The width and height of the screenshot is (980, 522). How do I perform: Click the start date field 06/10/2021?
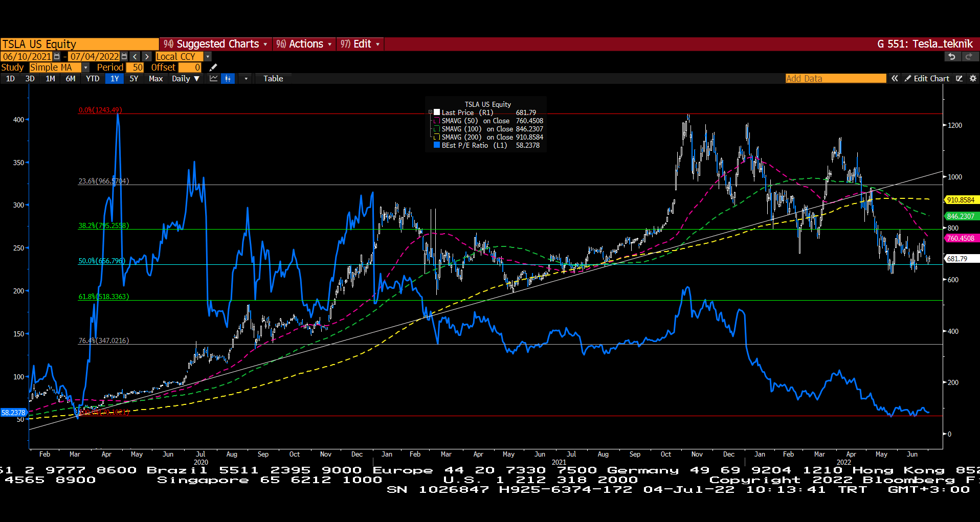pyautogui.click(x=27, y=57)
